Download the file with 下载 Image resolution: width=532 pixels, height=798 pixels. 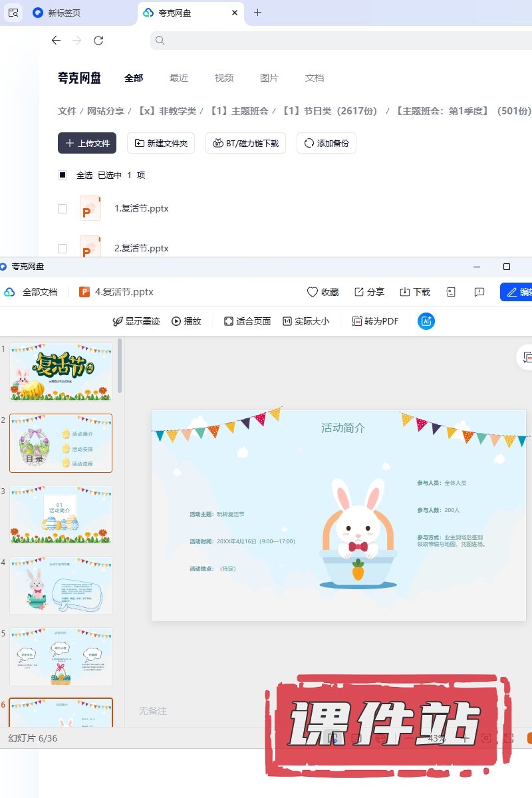[415, 292]
